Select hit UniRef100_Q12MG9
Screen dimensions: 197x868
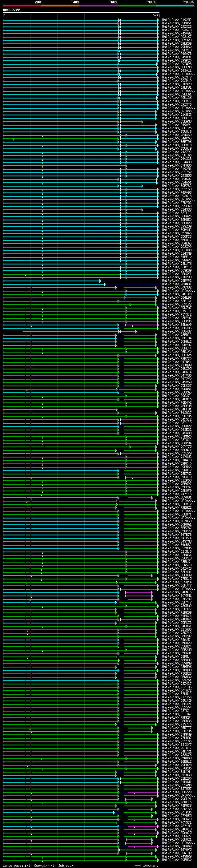click(x=177, y=775)
